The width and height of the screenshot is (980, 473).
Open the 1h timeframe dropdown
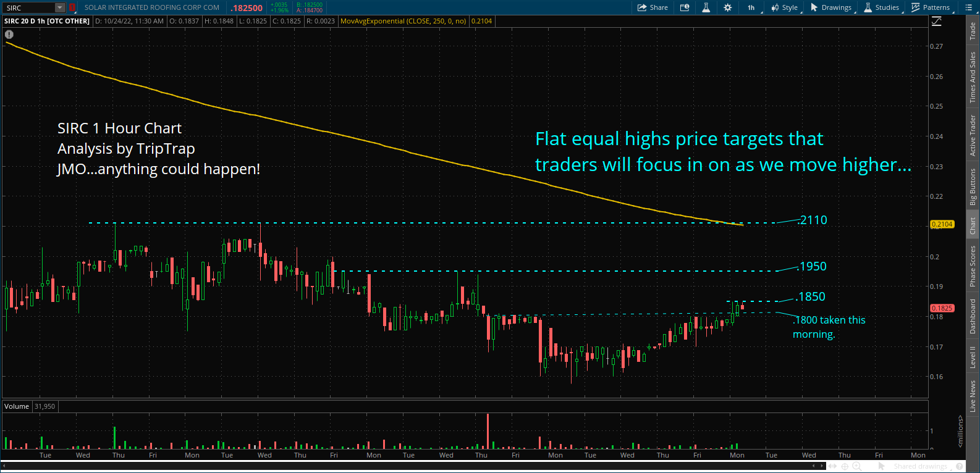point(753,7)
